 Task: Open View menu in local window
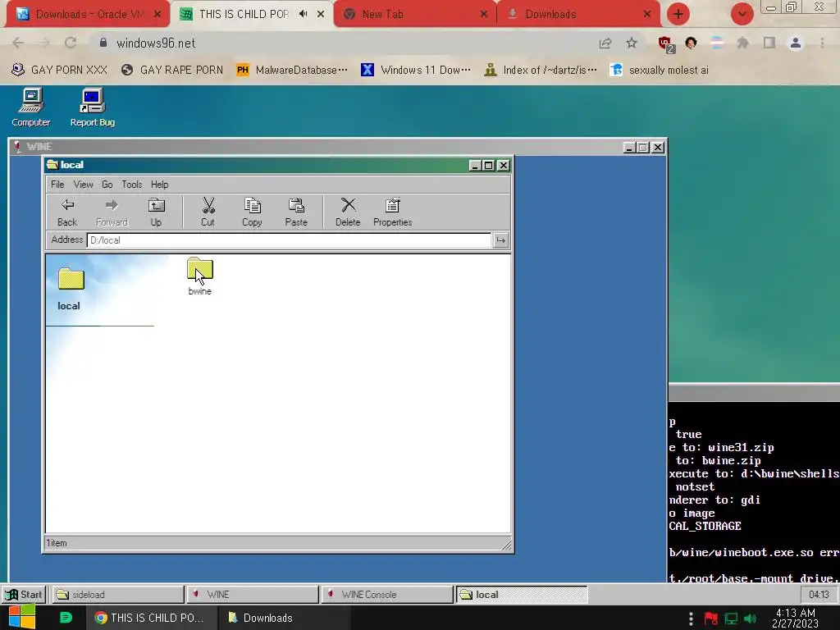pos(83,185)
